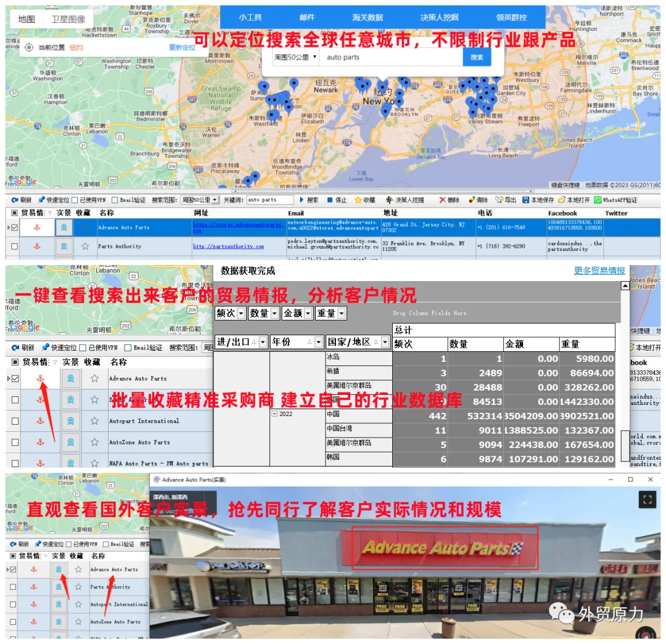Open the 小工具 menu
This screenshot has width=666, height=644.
[250, 17]
